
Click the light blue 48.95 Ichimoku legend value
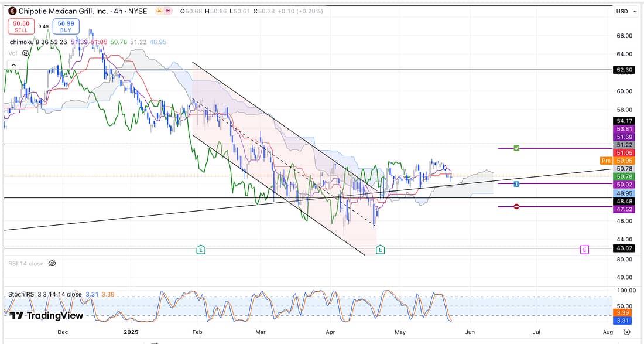tap(158, 42)
